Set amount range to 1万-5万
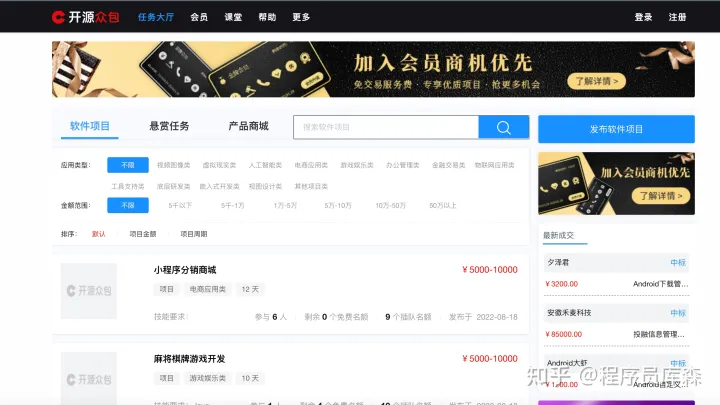This screenshot has height=405, width=720. [x=285, y=205]
